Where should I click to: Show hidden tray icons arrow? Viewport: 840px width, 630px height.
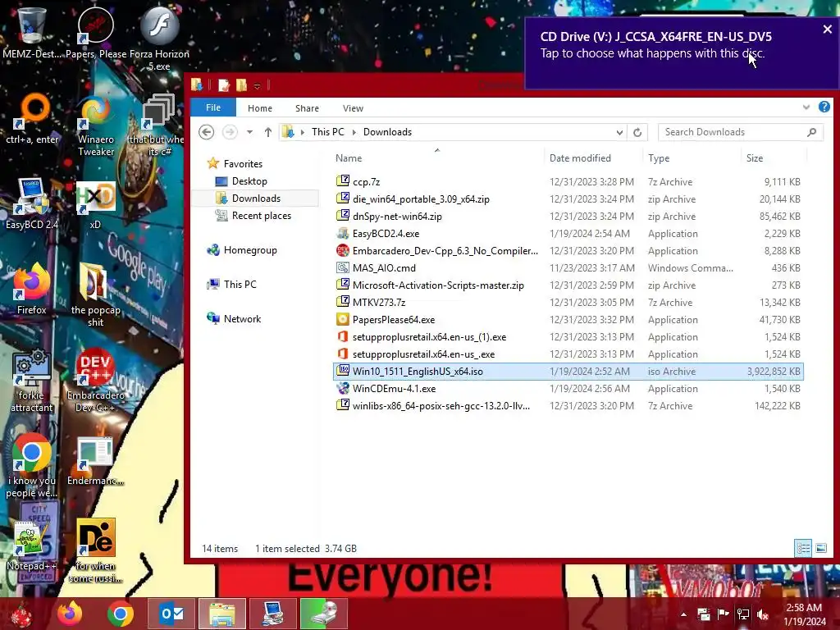(x=683, y=614)
